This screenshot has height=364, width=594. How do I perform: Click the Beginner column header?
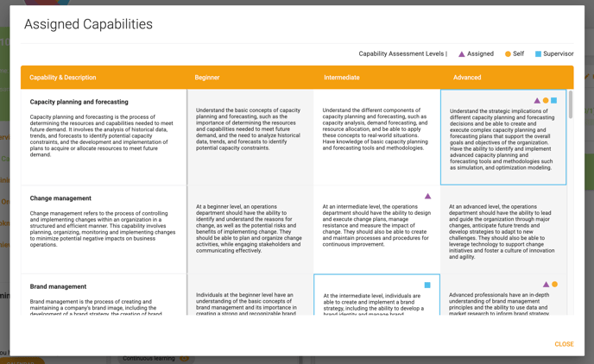point(207,77)
